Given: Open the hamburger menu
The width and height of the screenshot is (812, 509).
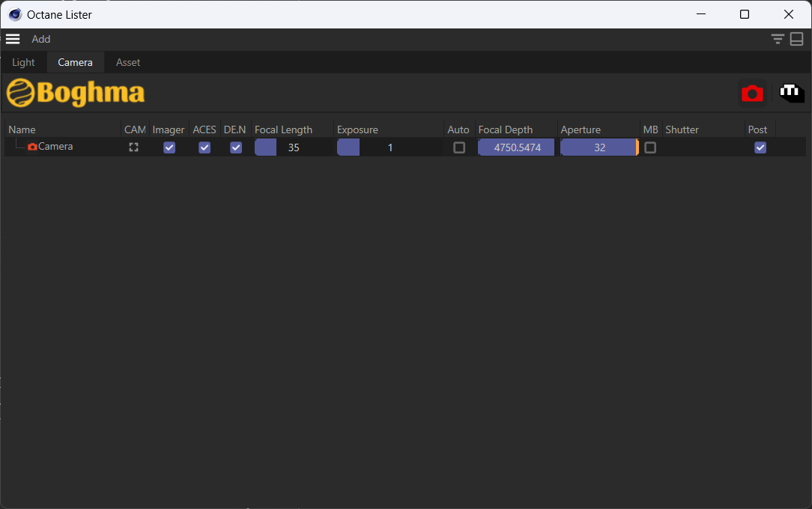Looking at the screenshot, I should pos(13,39).
